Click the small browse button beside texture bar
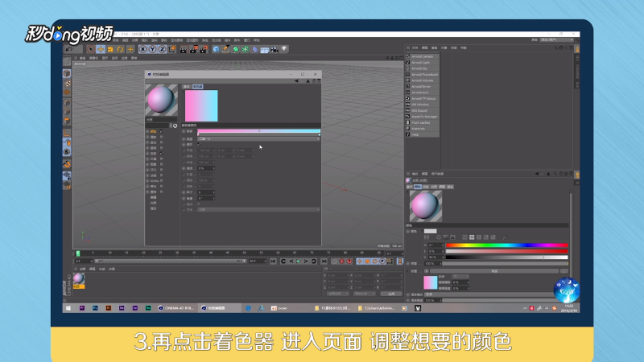The height and width of the screenshot is (362, 644). click(x=564, y=271)
